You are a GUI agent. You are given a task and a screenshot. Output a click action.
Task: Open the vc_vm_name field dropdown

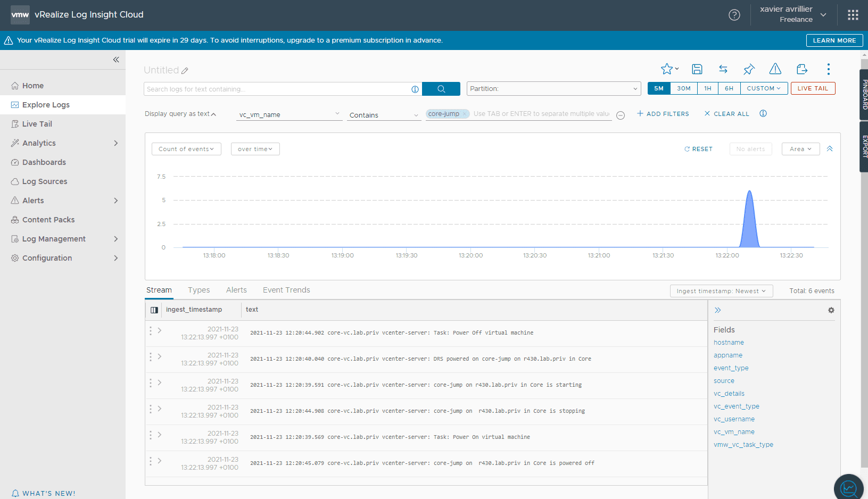point(289,114)
